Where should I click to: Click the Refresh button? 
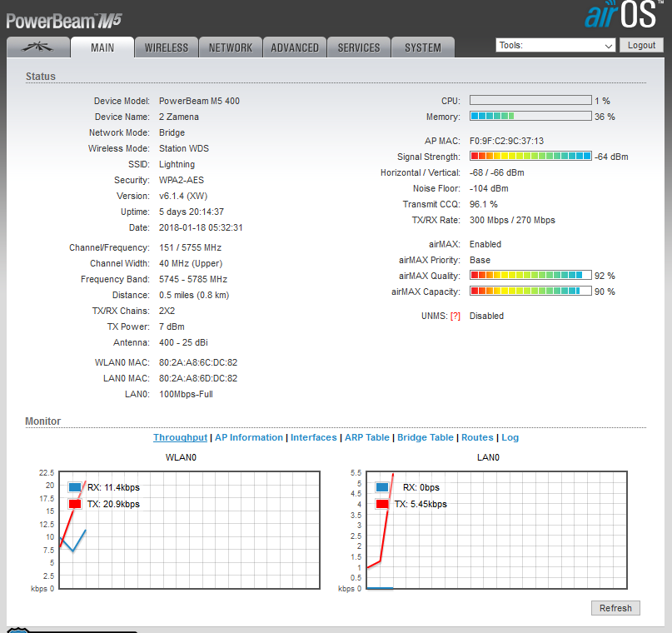615,608
